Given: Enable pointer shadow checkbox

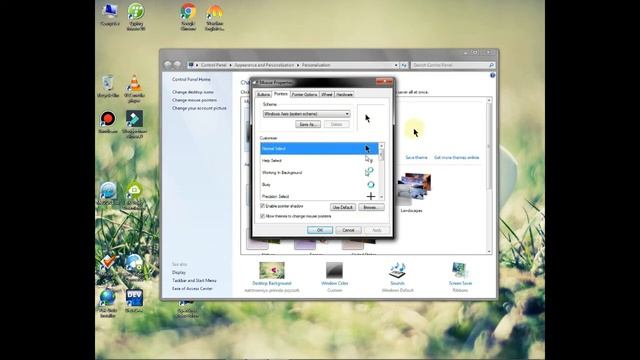Looking at the screenshot, I should [262, 206].
